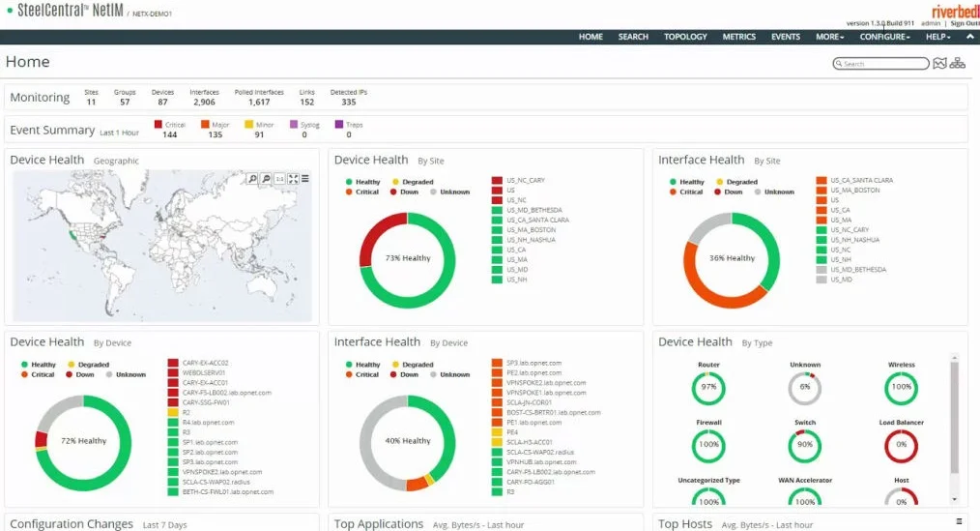Click the orange status square beside US_CA_SANTA CLARA
This screenshot has width=980, height=531.
coord(821,180)
